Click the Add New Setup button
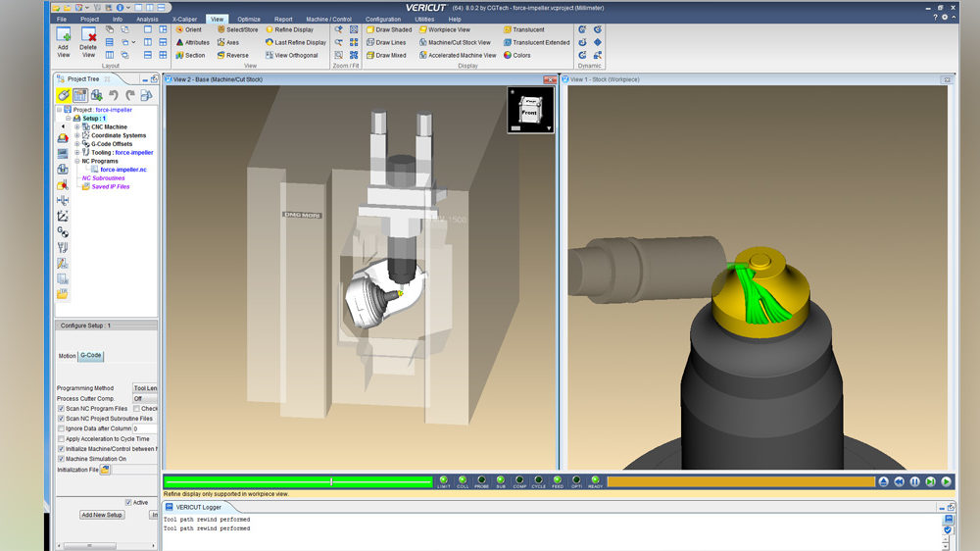This screenshot has height=551, width=980. pyautogui.click(x=102, y=515)
